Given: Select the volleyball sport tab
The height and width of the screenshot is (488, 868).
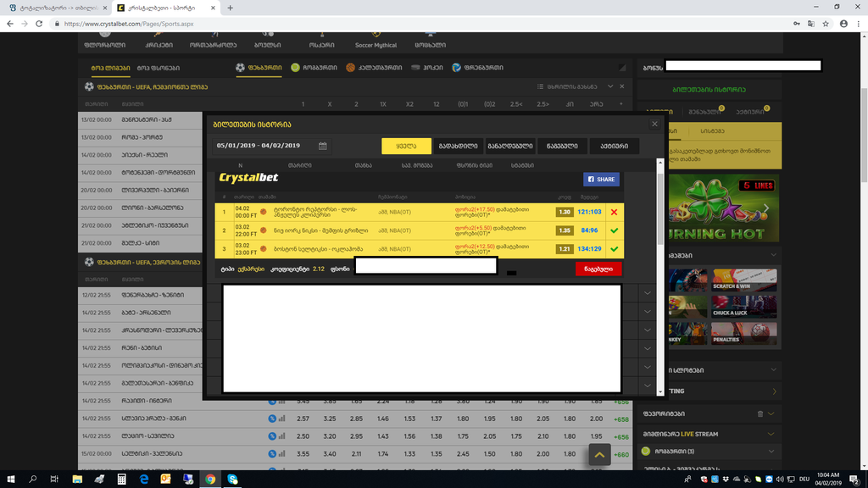Looking at the screenshot, I should (x=478, y=68).
